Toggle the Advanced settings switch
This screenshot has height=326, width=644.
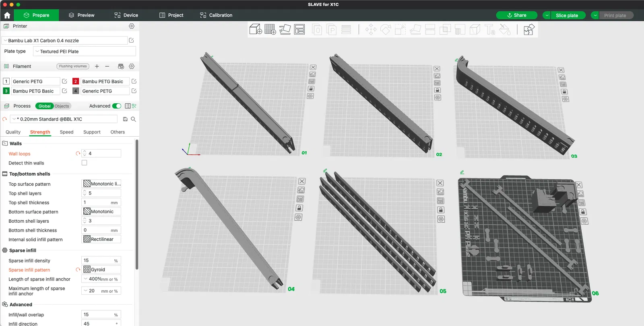(x=117, y=106)
